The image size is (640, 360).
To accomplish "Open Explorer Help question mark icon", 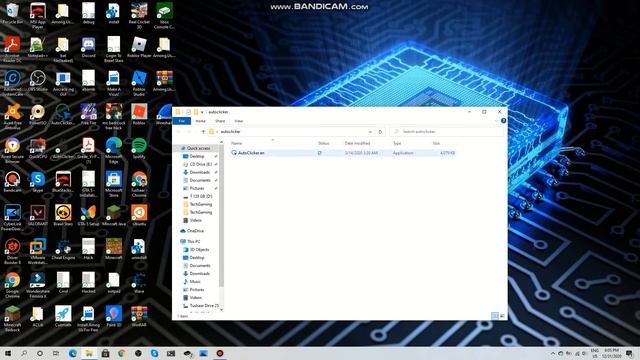I will [503, 121].
